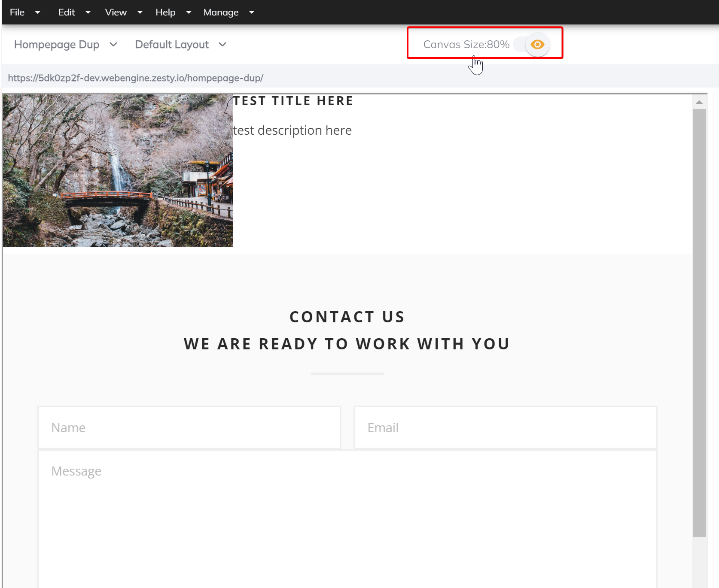The width and height of the screenshot is (719, 588).
Task: Expand the Help menu arrow
Action: (189, 12)
